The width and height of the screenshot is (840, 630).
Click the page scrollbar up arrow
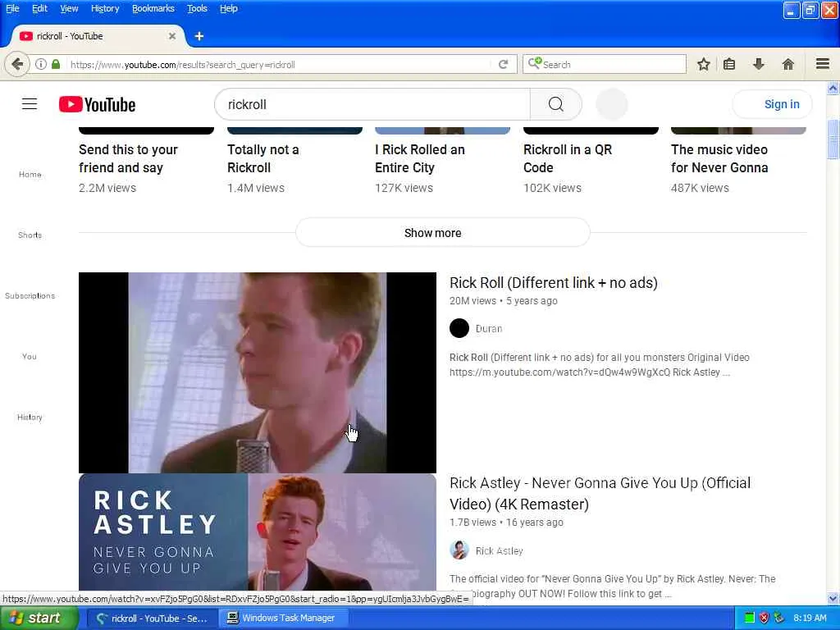[x=833, y=88]
